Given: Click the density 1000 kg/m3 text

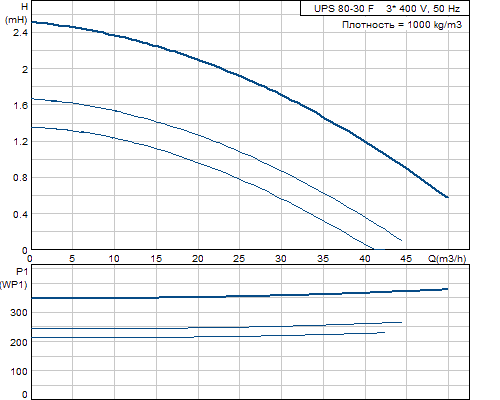Looking at the screenshot, I should point(402,25).
